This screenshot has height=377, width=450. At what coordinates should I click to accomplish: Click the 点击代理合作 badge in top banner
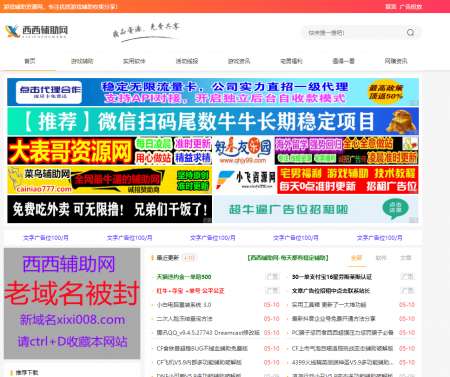(49, 92)
